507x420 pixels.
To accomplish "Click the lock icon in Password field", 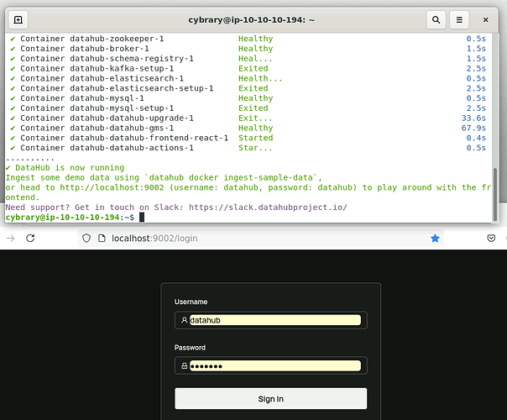I will [x=184, y=365].
